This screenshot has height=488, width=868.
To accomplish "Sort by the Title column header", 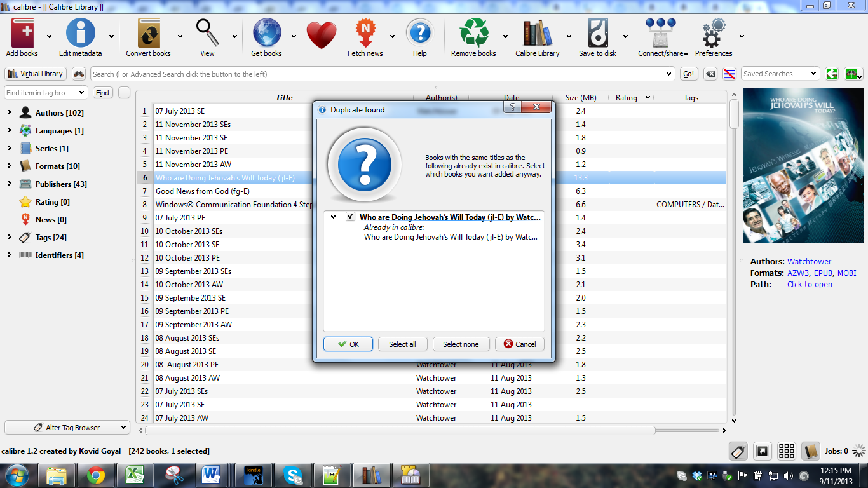I will [x=284, y=98].
